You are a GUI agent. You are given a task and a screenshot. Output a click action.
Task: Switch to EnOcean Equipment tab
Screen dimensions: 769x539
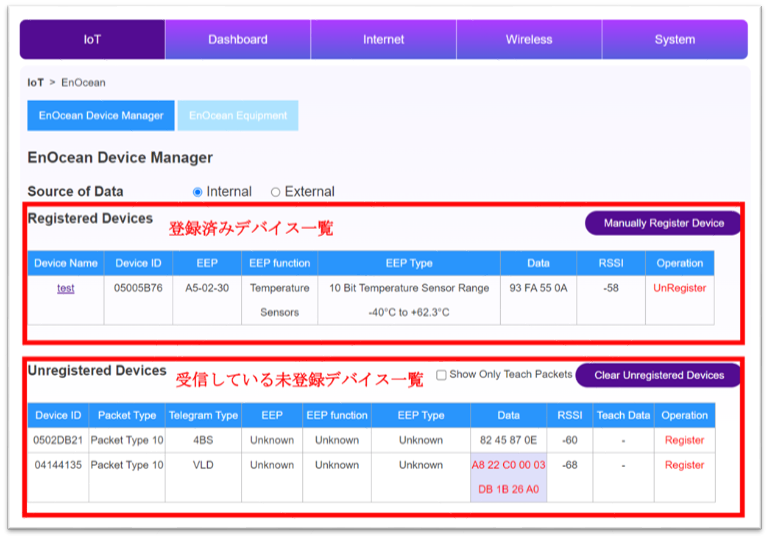tap(238, 116)
